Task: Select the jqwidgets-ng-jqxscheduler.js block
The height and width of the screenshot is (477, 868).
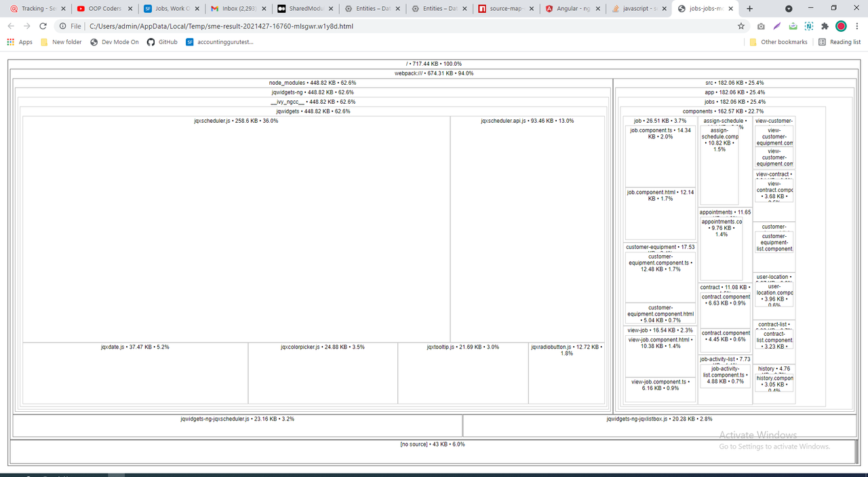Action: click(237, 425)
